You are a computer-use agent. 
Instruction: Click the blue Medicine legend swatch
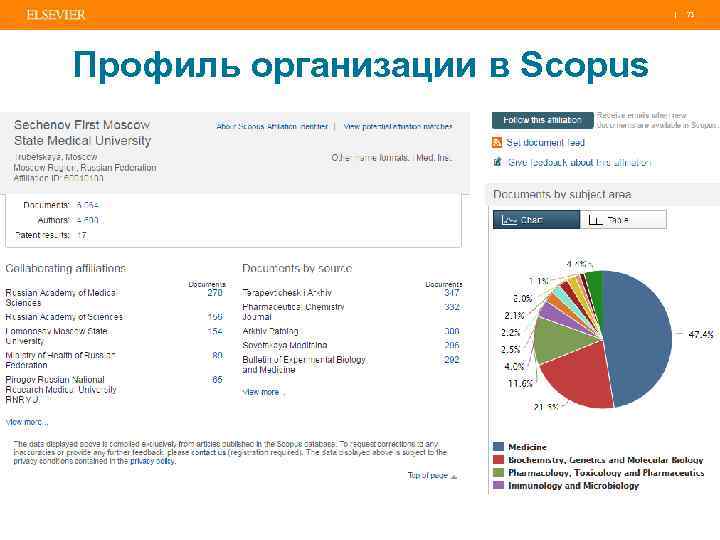pyautogui.click(x=498, y=446)
